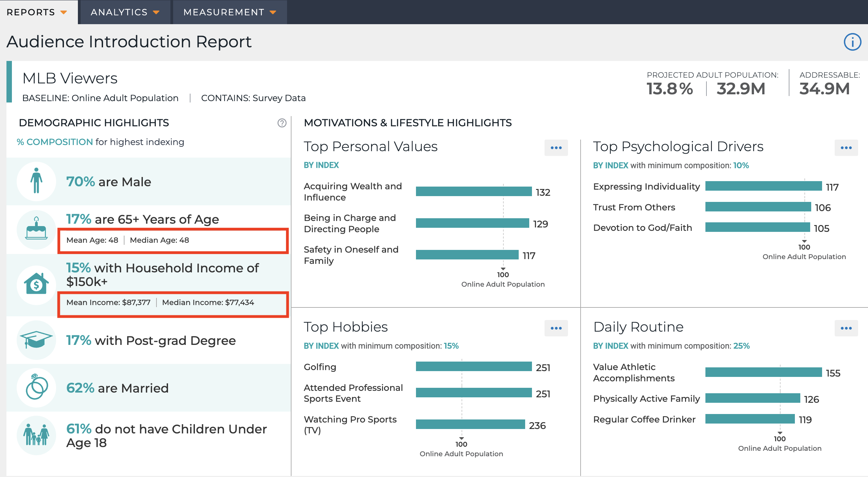
Task: Click 'CONTAINS: Survey Data' text
Action: [253, 98]
